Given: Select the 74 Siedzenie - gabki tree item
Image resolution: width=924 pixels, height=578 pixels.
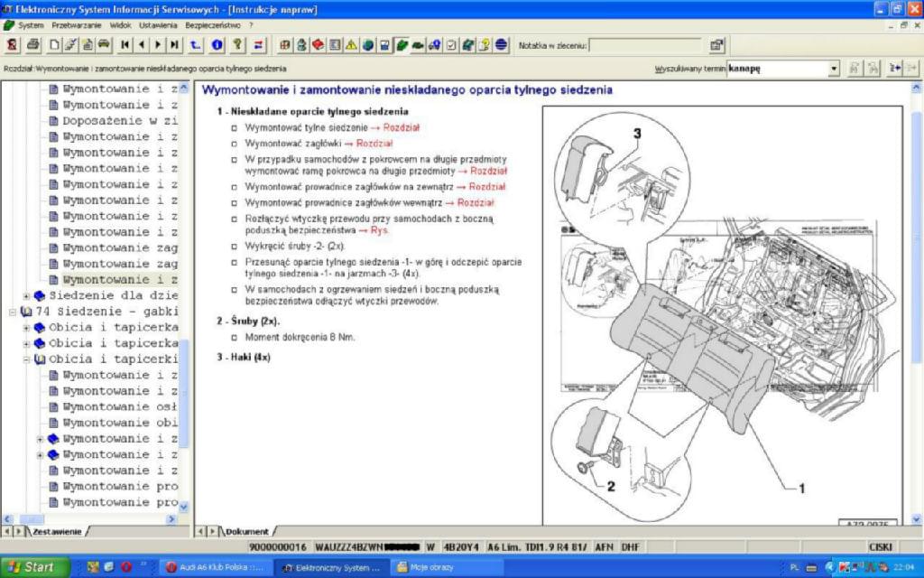Looking at the screenshot, I should [106, 312].
